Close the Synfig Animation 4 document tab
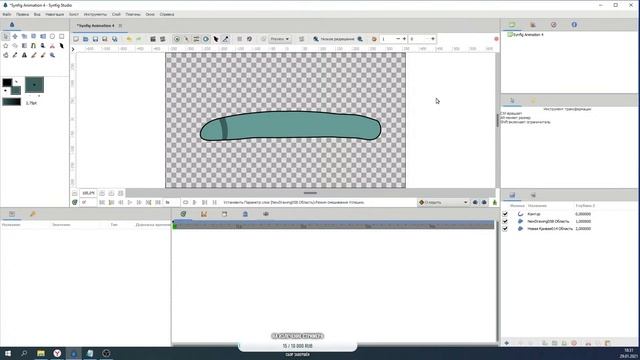The image size is (640, 360). 120,26
